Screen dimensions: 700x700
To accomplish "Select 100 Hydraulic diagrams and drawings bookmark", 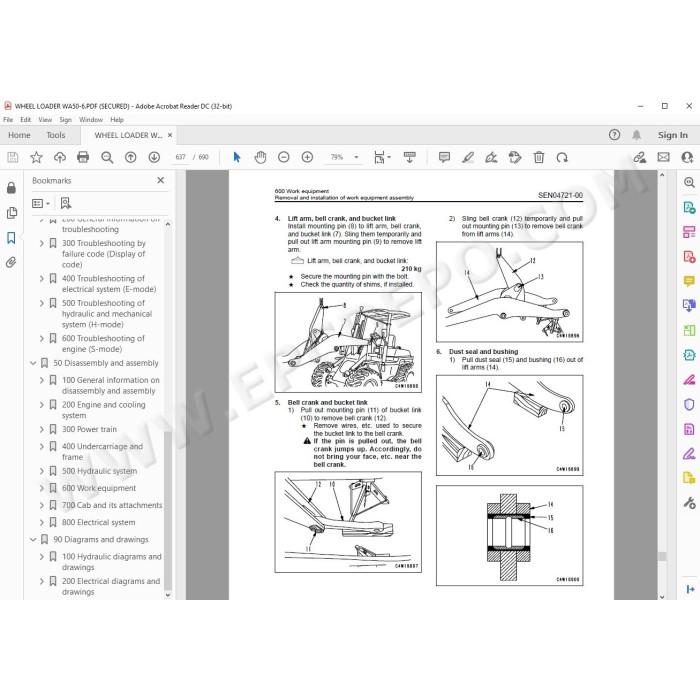I will pyautogui.click(x=112, y=562).
